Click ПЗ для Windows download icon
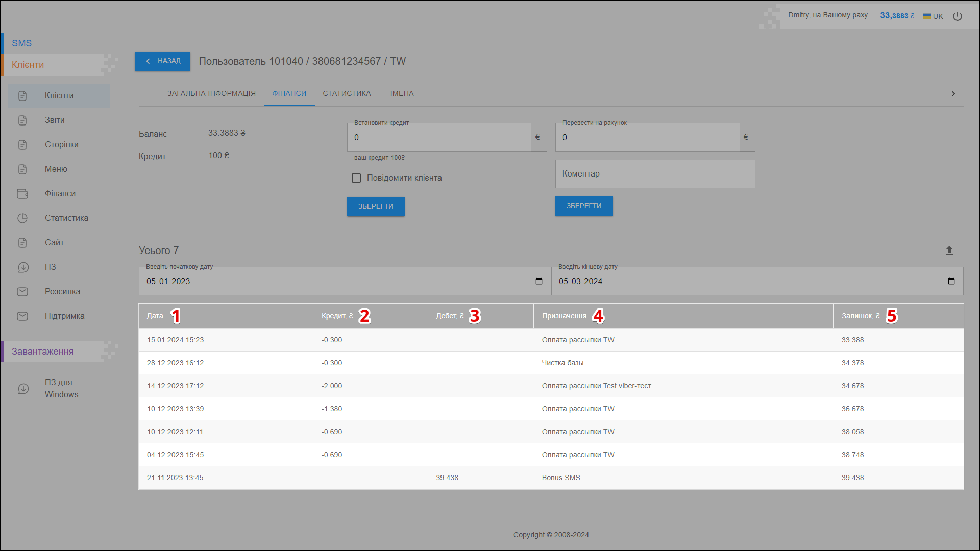The image size is (980, 551). click(23, 389)
